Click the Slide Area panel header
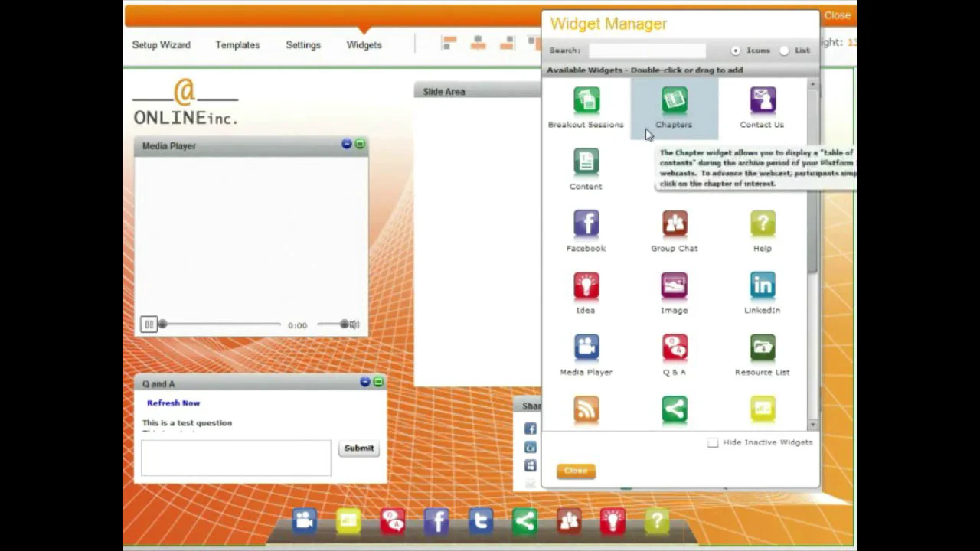Screen dimensions: 980x551 pyautogui.click(x=478, y=91)
